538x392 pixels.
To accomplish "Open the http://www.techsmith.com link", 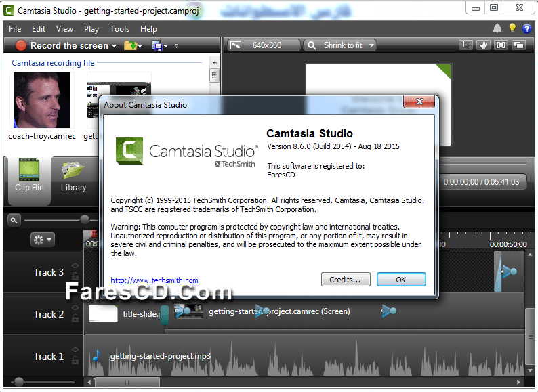I will pos(154,280).
